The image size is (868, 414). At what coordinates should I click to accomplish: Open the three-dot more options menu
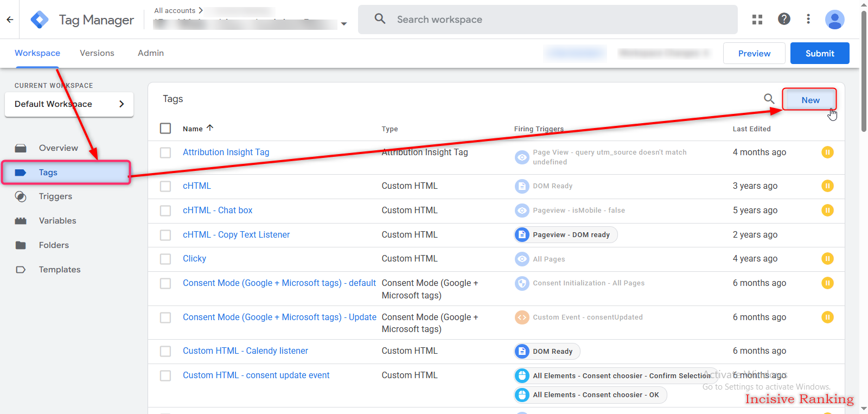[x=808, y=19]
